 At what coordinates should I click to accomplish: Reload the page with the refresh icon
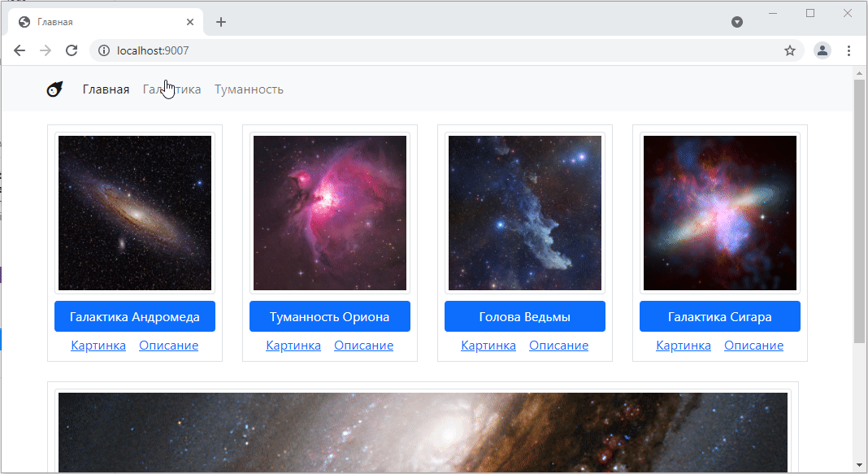click(72, 50)
